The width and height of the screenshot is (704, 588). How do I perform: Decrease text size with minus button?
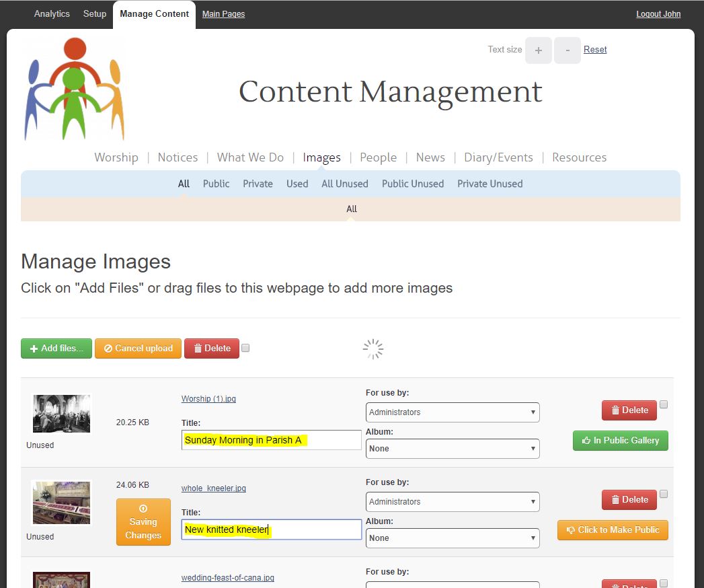(567, 50)
